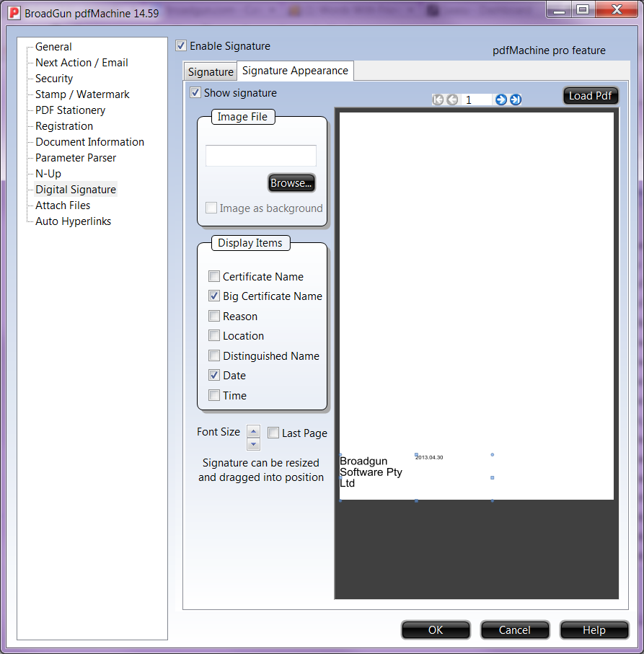Go to the previous preview page
Image resolution: width=644 pixels, height=654 pixels.
pyautogui.click(x=452, y=100)
